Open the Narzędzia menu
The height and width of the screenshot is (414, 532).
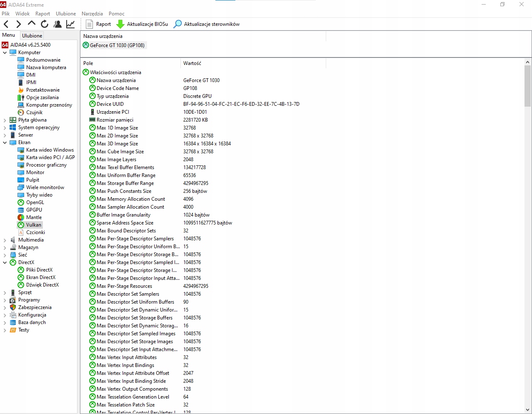[92, 14]
